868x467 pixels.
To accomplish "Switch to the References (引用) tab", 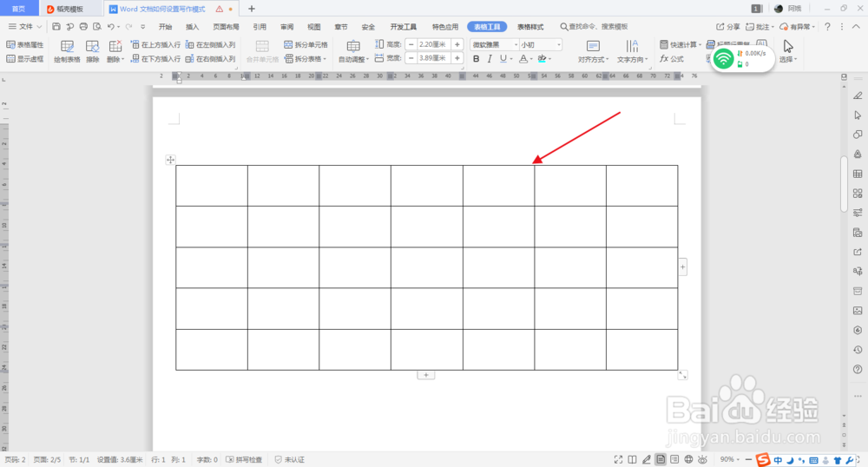I will point(260,27).
